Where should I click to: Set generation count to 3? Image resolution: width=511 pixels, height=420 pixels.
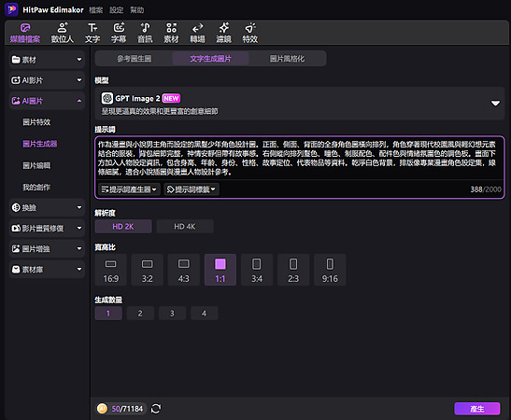point(172,314)
